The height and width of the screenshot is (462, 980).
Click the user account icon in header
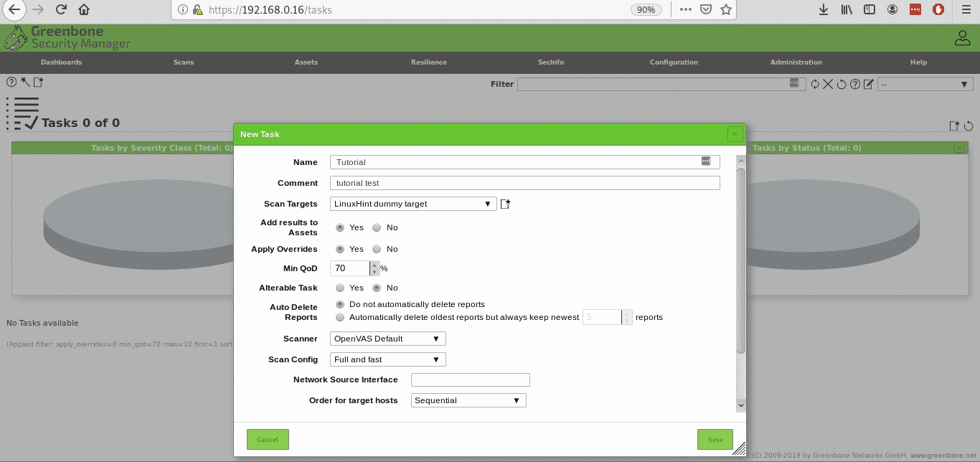[962, 39]
